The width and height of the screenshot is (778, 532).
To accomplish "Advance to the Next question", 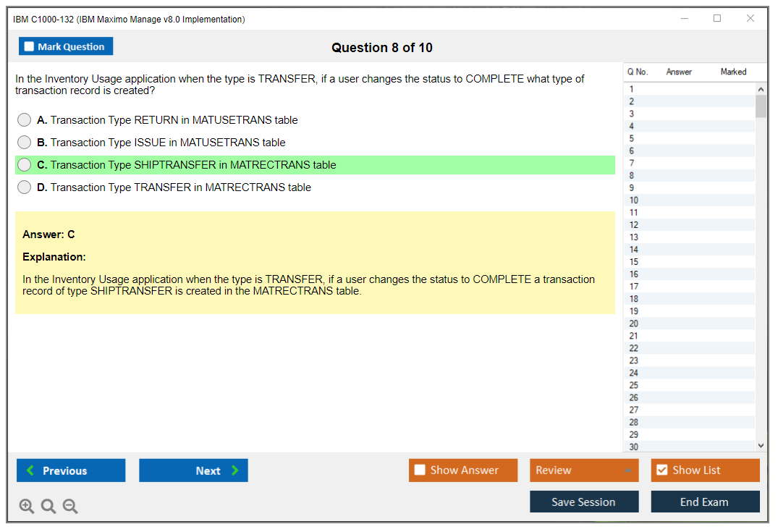I will (193, 470).
